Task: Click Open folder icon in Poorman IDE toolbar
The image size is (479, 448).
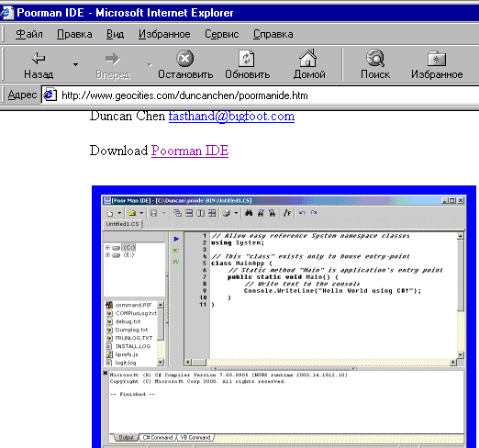Action: tap(132, 213)
